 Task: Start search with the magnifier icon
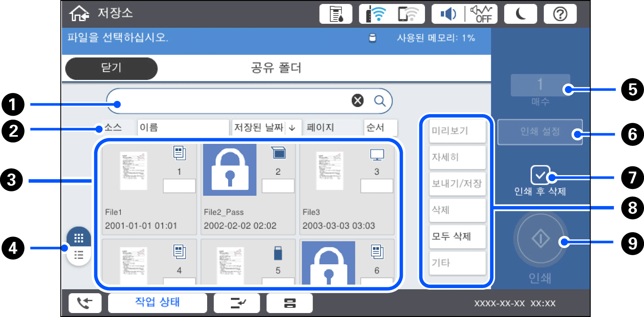380,101
